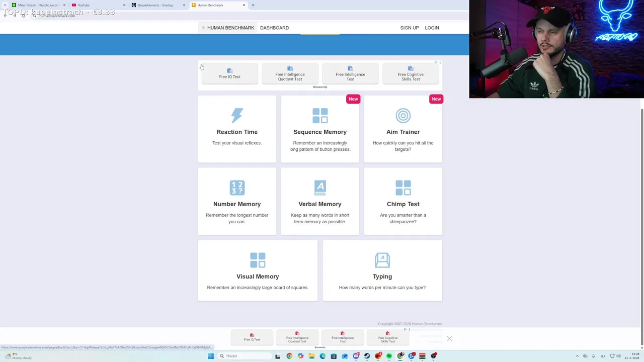Image resolution: width=644 pixels, height=362 pixels.
Task: Open Google Chrome from the taskbar
Action: point(289,356)
